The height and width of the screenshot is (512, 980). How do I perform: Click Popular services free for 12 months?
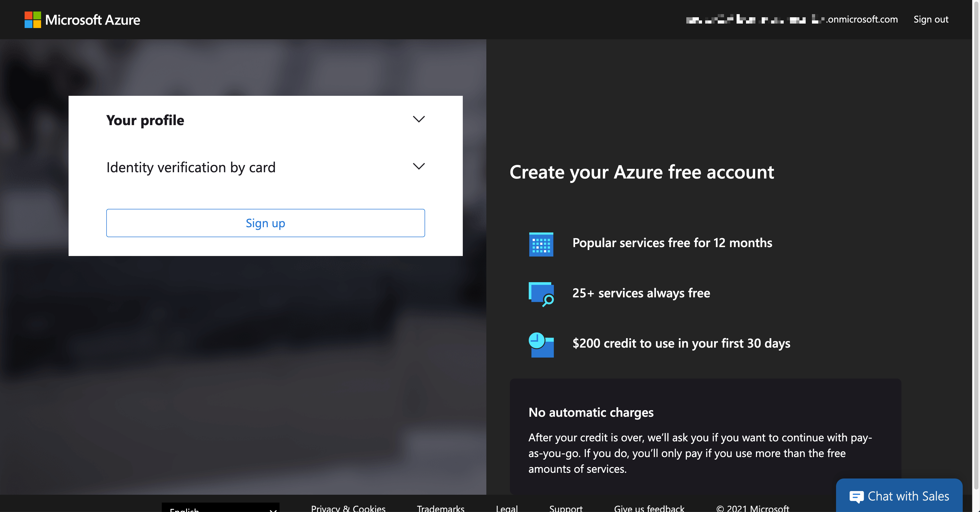[x=672, y=243]
